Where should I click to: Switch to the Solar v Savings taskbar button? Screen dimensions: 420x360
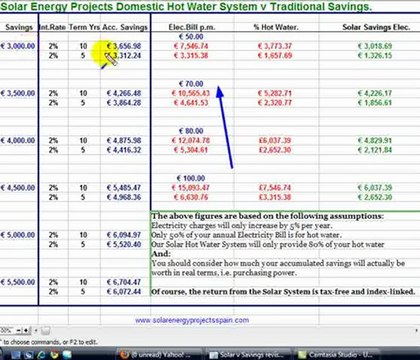point(247,355)
